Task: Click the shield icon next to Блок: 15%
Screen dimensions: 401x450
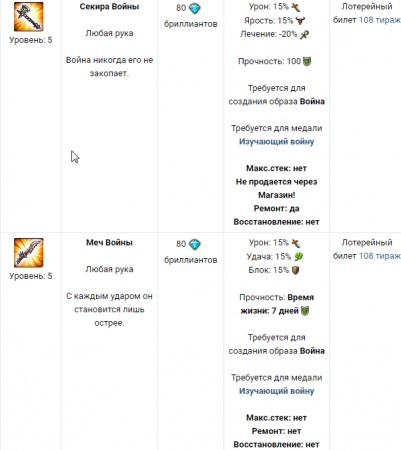Action: [x=296, y=270]
